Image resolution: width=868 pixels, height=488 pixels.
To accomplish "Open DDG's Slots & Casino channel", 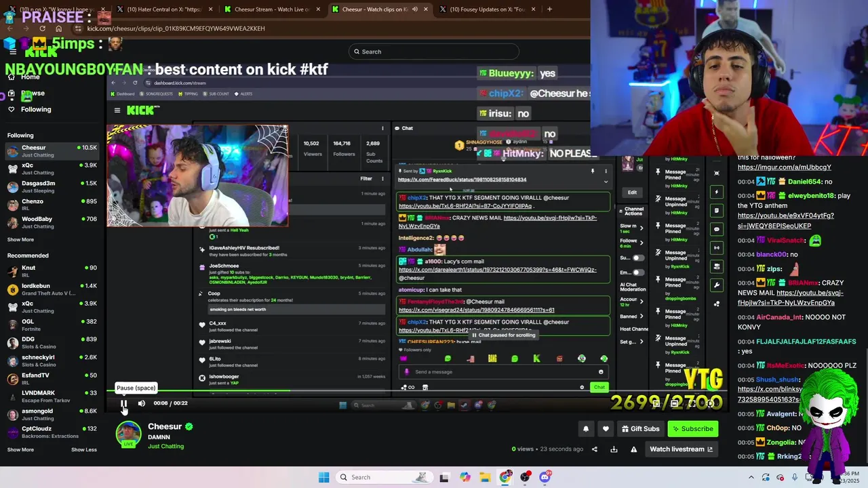I will (x=52, y=342).
